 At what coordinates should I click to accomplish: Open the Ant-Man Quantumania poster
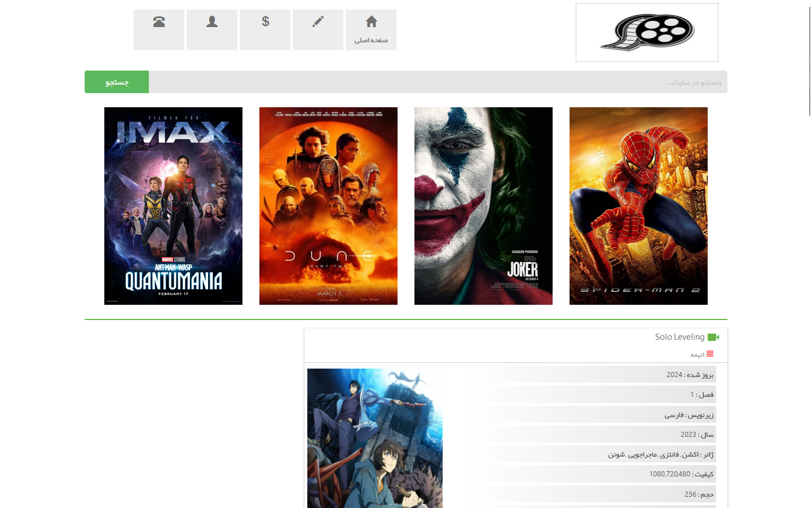pyautogui.click(x=173, y=206)
